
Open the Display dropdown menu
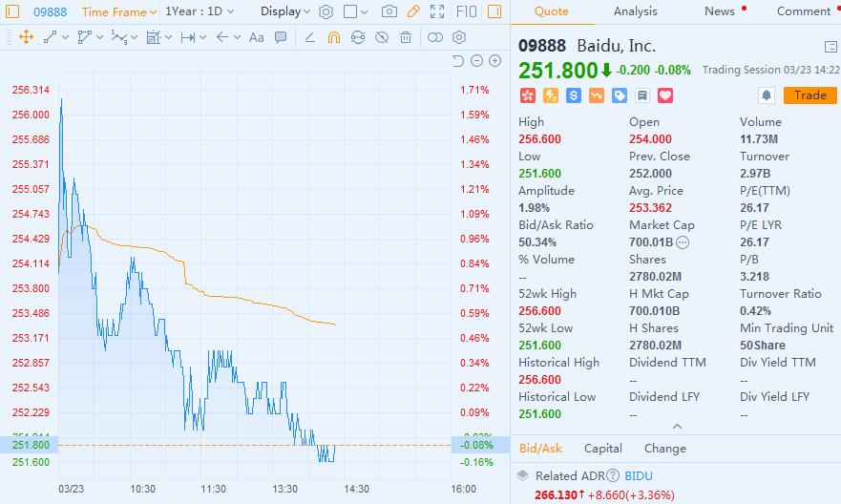[x=285, y=12]
